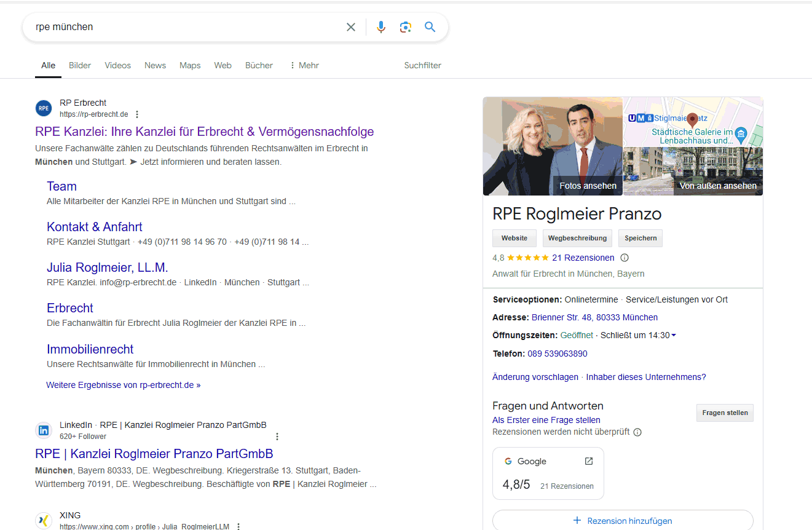812x530 pixels.
Task: Select the Alle tab
Action: click(48, 65)
